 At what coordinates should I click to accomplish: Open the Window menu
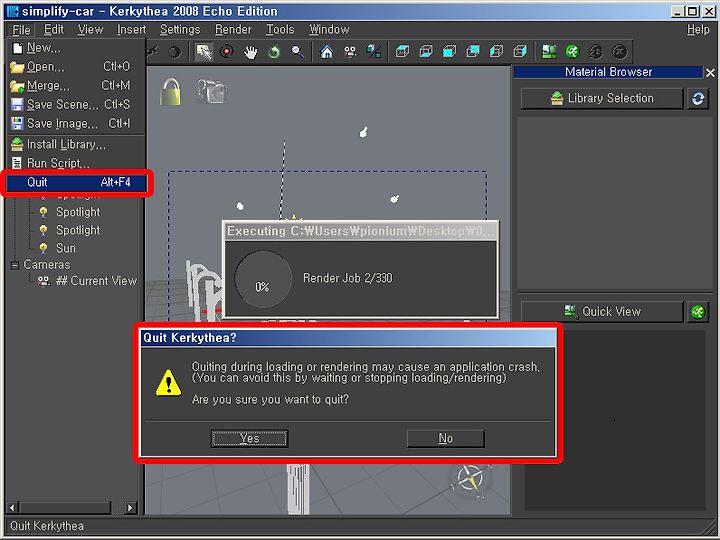pos(329,30)
